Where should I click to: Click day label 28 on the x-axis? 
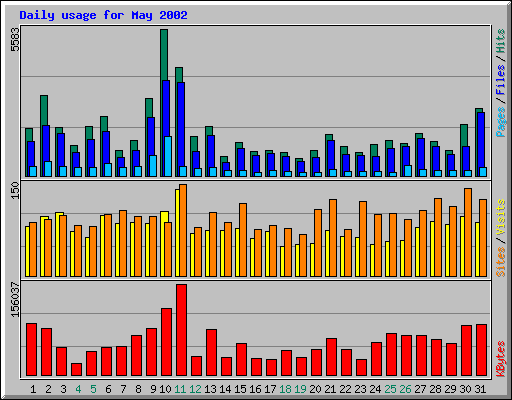click(435, 389)
